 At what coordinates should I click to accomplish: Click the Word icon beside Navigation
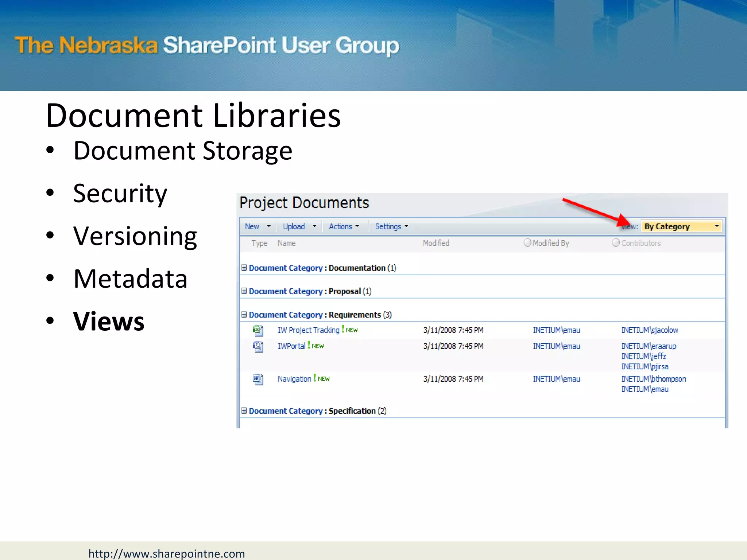click(258, 380)
